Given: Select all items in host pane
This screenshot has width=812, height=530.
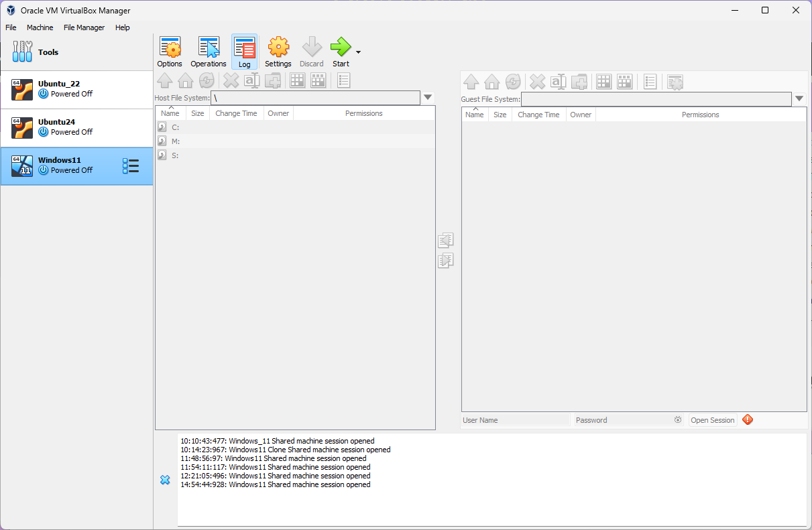Looking at the screenshot, I should [297, 81].
